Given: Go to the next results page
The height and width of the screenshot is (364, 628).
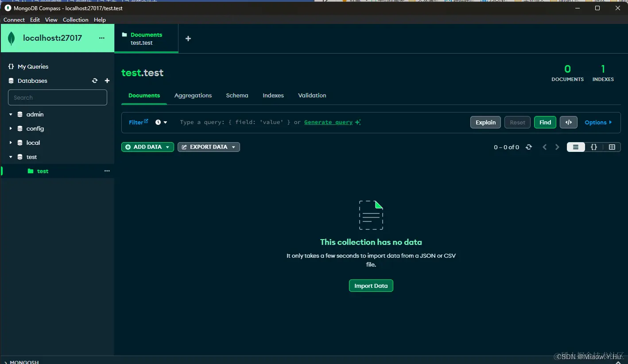Looking at the screenshot, I should [557, 147].
